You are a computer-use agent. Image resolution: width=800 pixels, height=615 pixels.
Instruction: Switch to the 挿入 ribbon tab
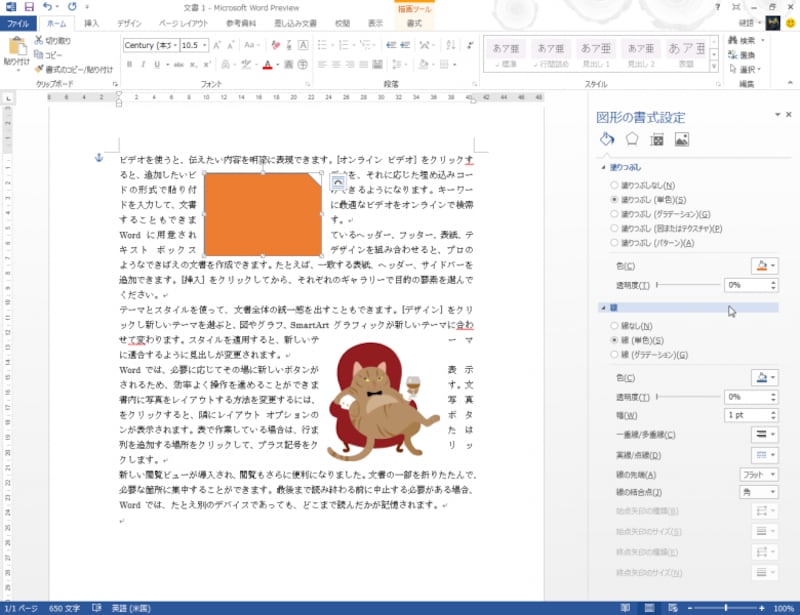[x=91, y=22]
